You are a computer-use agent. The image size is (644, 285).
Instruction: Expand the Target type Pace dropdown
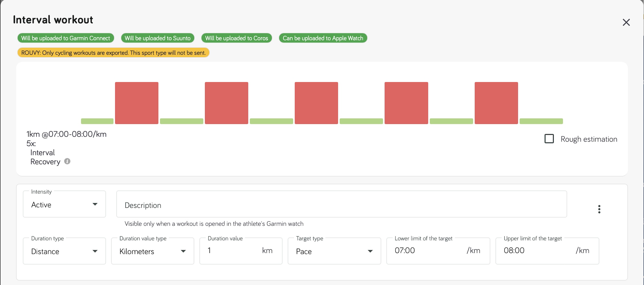(x=334, y=251)
